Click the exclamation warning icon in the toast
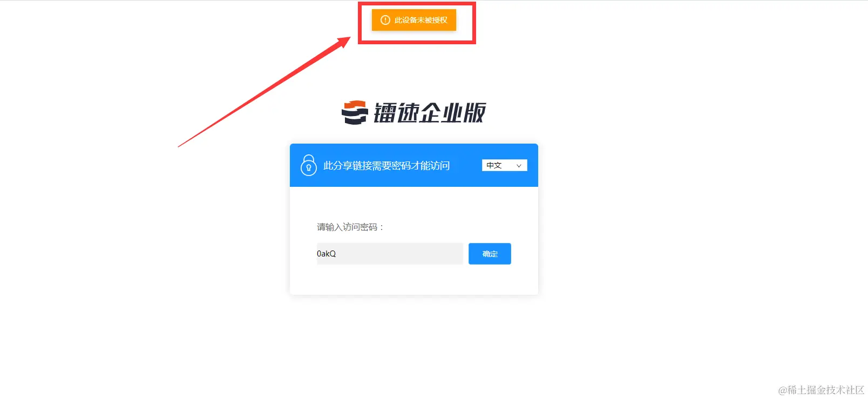 (x=385, y=20)
